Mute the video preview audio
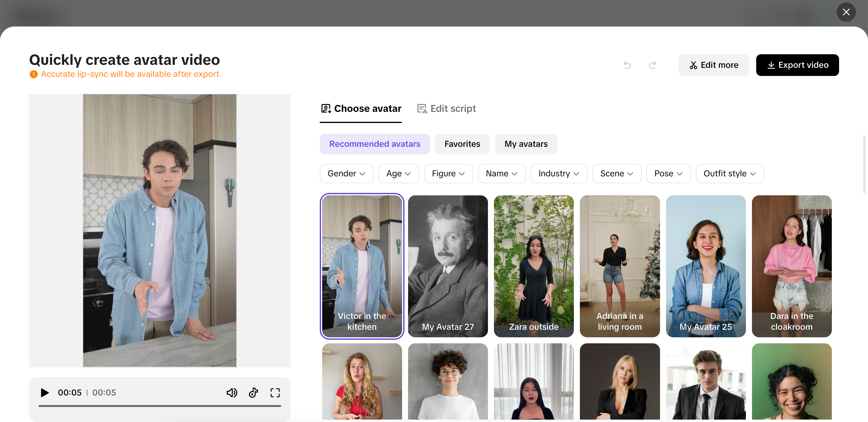This screenshot has width=868, height=422. coord(232,393)
